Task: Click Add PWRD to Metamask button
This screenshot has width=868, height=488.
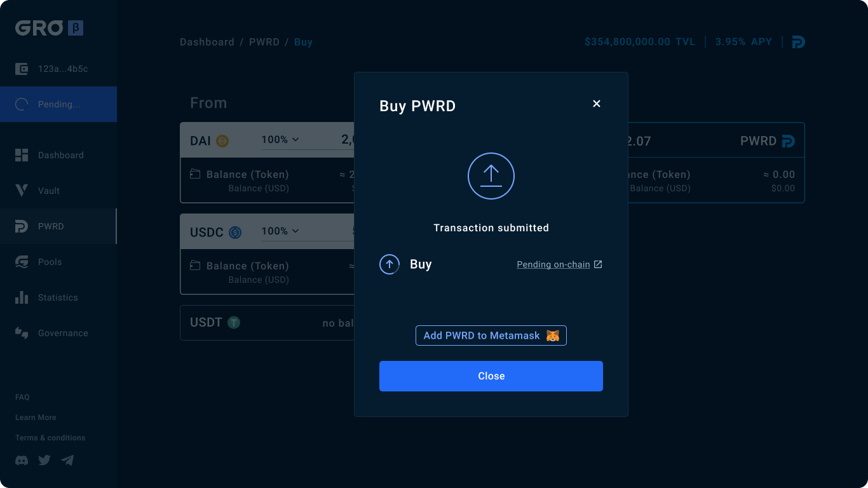Action: point(491,335)
